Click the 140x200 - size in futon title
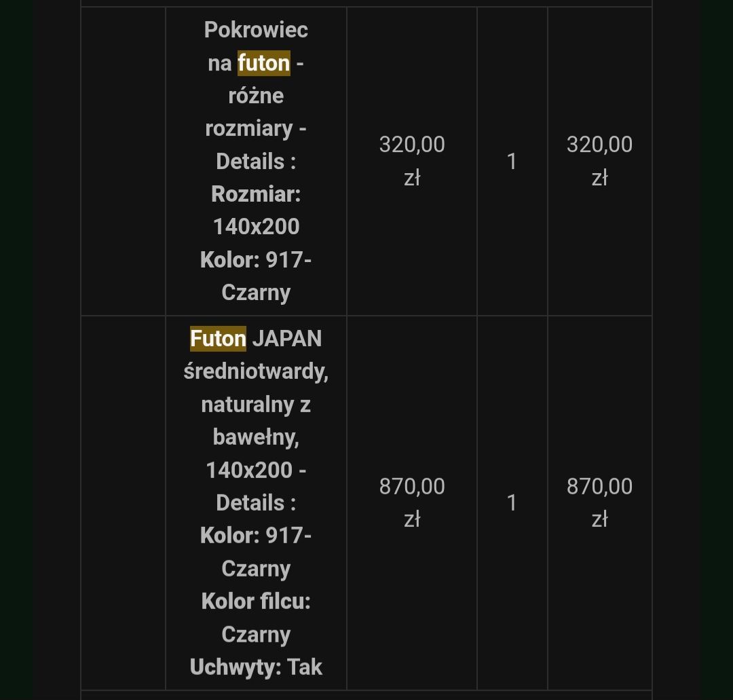Screen dimensions: 733x700 click(256, 471)
